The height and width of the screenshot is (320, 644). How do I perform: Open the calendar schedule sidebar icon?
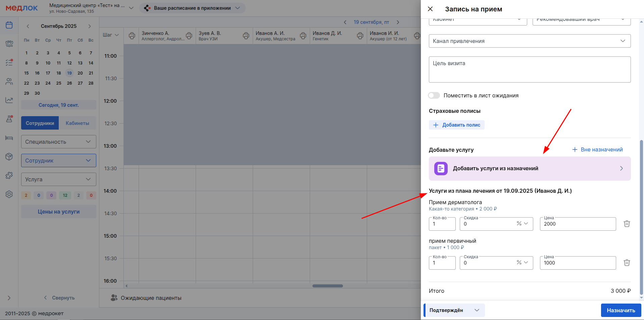click(x=9, y=25)
